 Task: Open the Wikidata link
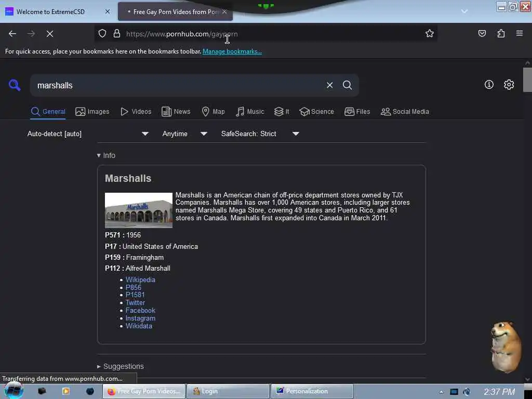tap(139, 326)
